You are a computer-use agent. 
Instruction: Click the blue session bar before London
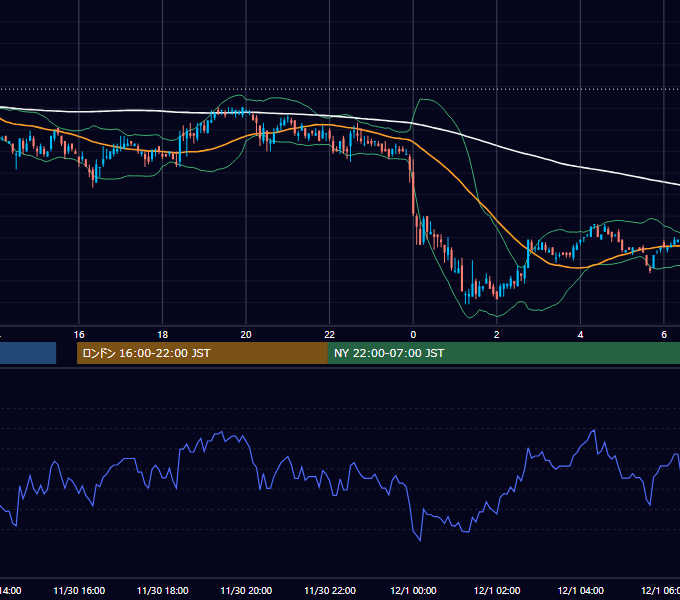(x=28, y=353)
